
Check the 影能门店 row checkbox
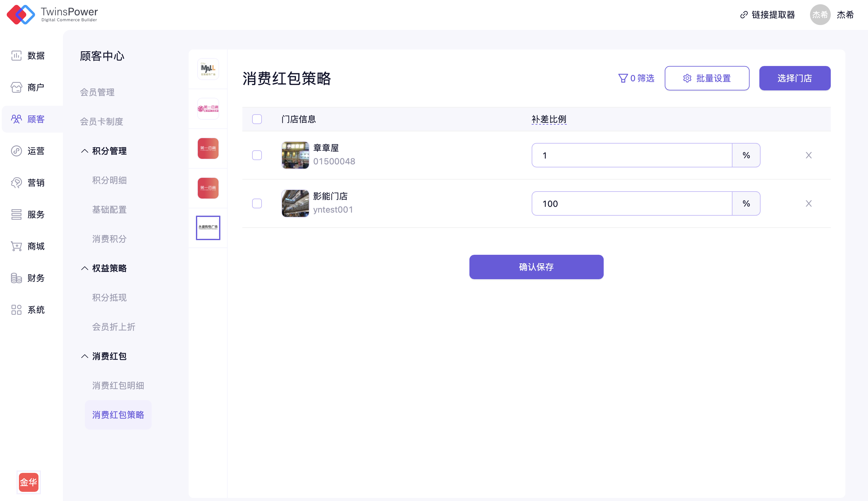click(x=257, y=203)
